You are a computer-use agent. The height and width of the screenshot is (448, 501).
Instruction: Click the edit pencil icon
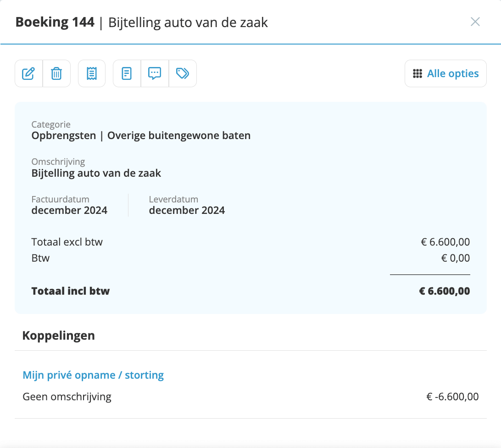click(29, 73)
